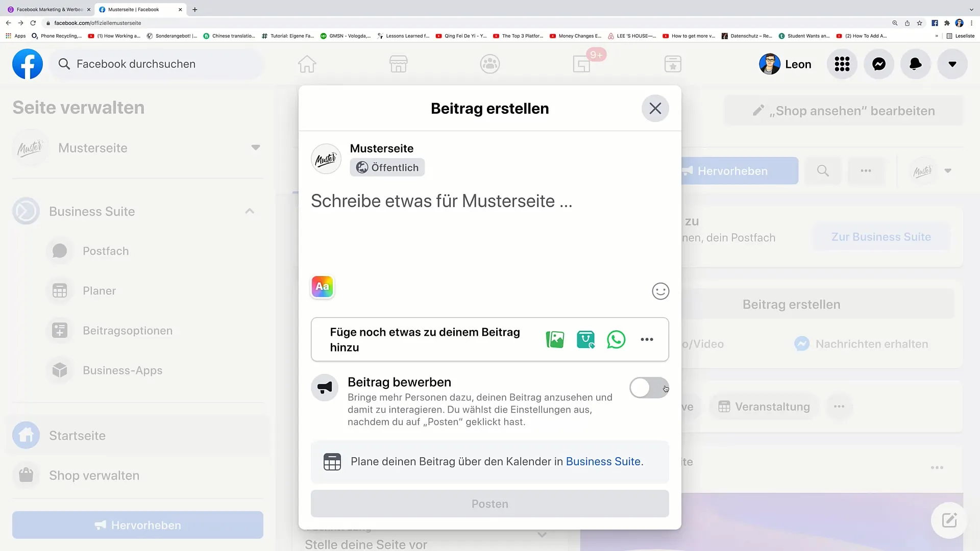
Task: Open a new browser tab
Action: coord(194,10)
